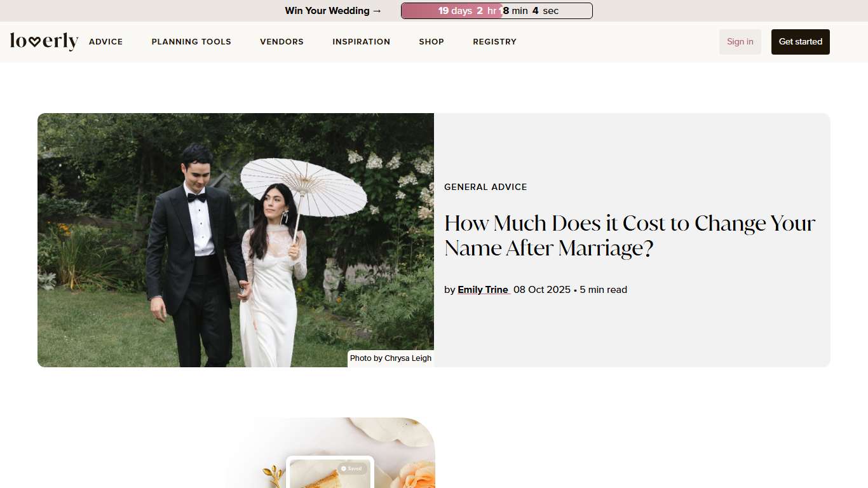Image resolution: width=868 pixels, height=488 pixels.
Task: Click the Emily Trine author link
Action: tap(483, 289)
